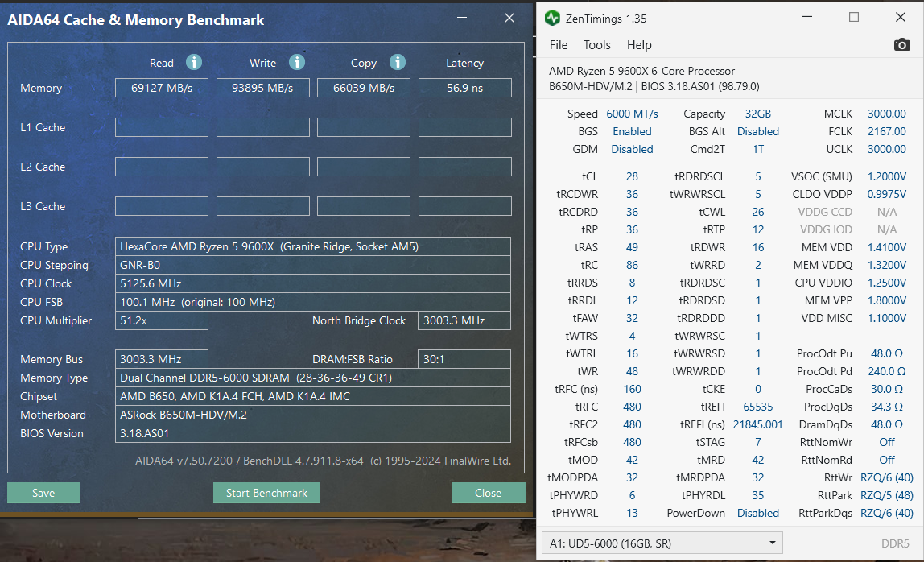Click the tPHYRDL value 35

click(758, 495)
